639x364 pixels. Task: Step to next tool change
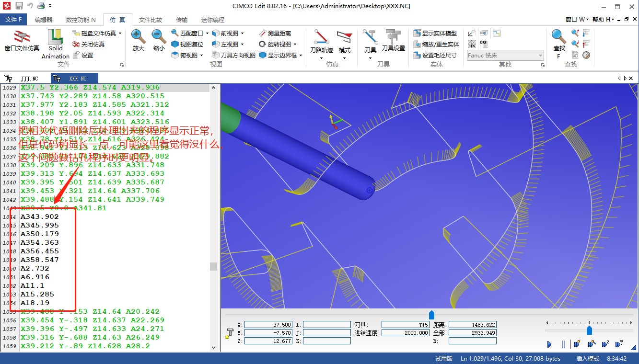click(x=619, y=344)
